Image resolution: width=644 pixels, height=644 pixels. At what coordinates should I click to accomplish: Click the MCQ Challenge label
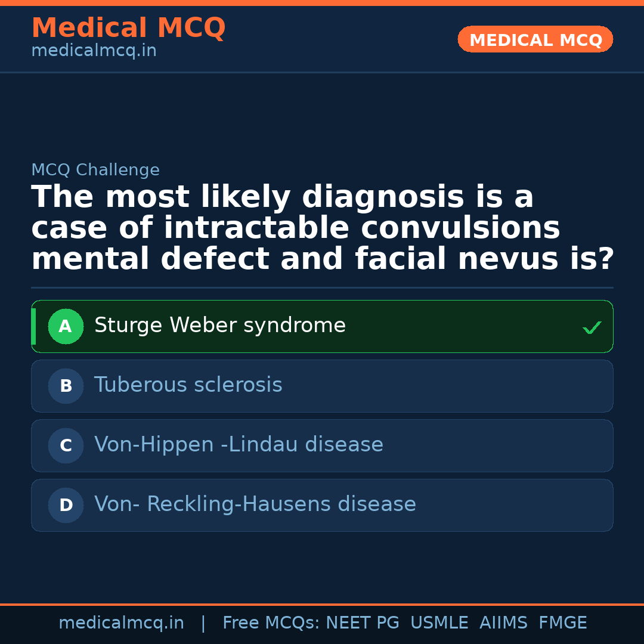[95, 170]
